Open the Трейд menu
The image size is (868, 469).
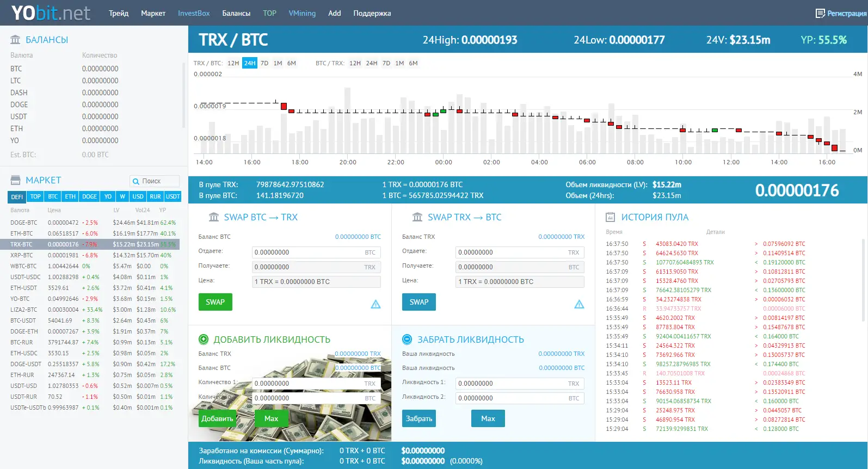point(119,13)
